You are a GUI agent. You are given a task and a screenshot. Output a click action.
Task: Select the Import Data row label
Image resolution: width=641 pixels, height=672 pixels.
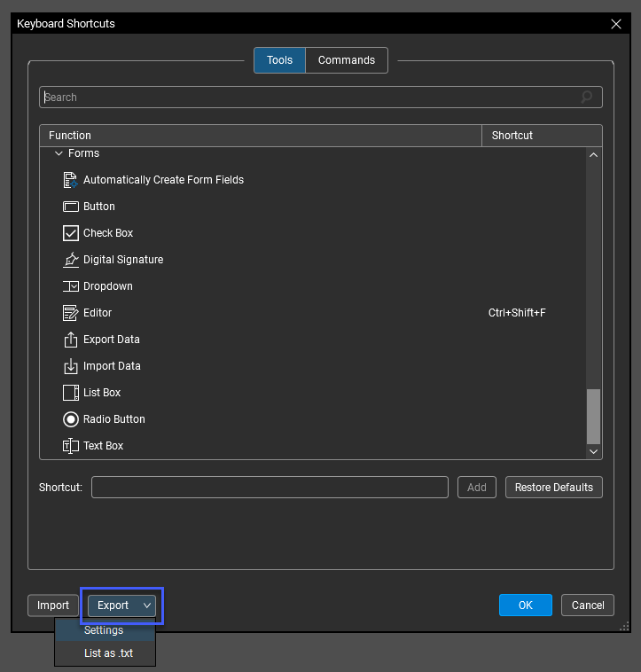click(x=112, y=366)
